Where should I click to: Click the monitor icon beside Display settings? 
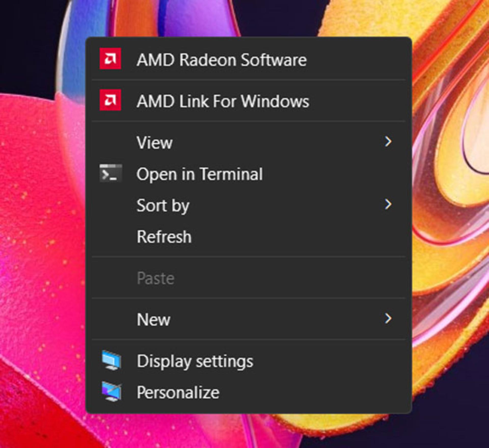point(112,360)
